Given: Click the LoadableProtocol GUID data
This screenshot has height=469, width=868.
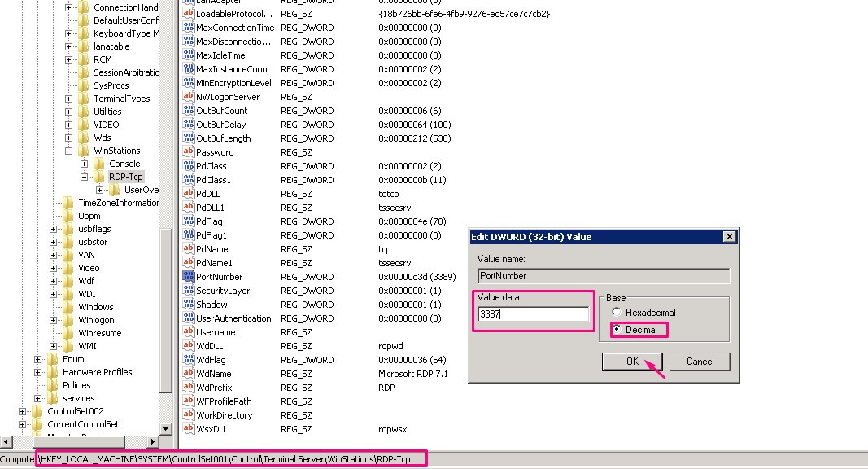Looking at the screenshot, I should pos(464,14).
